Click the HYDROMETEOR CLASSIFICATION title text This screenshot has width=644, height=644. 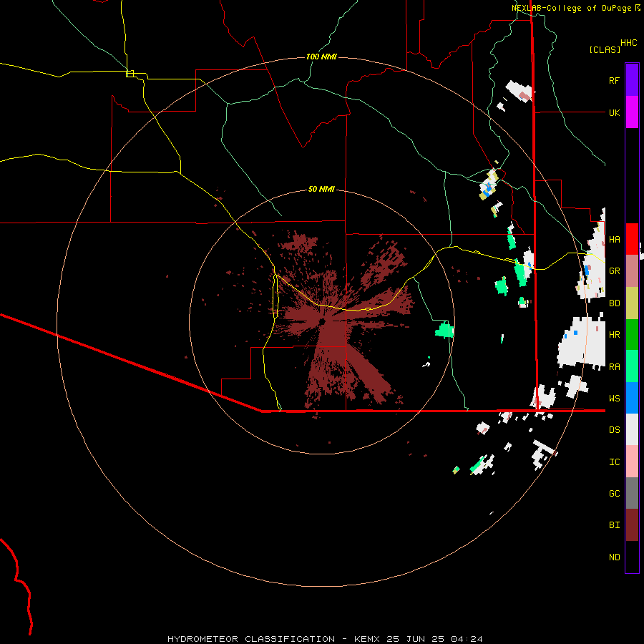251,639
